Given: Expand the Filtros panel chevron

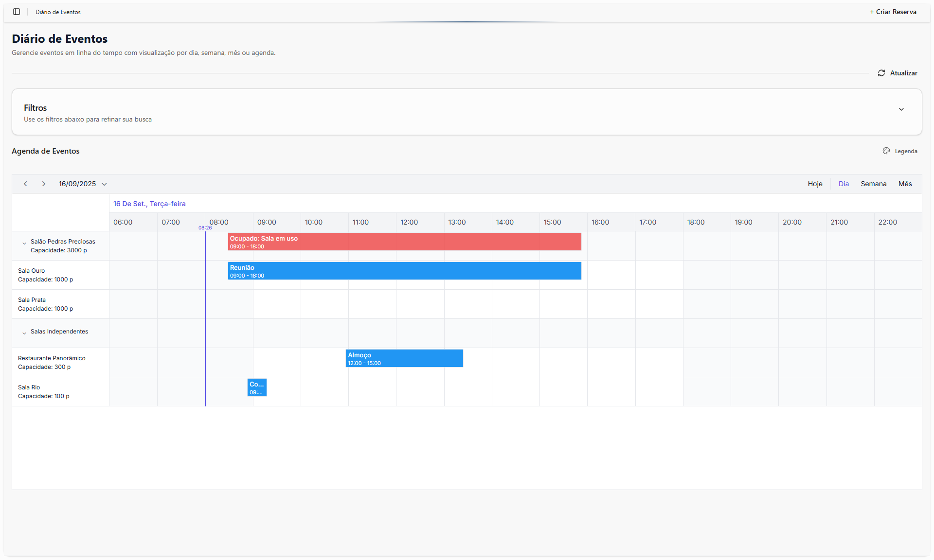Looking at the screenshot, I should [x=901, y=109].
